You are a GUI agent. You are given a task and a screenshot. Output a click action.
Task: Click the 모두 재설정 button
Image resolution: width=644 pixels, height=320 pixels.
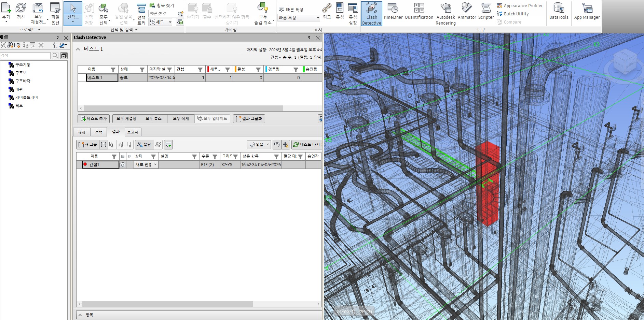click(126, 119)
